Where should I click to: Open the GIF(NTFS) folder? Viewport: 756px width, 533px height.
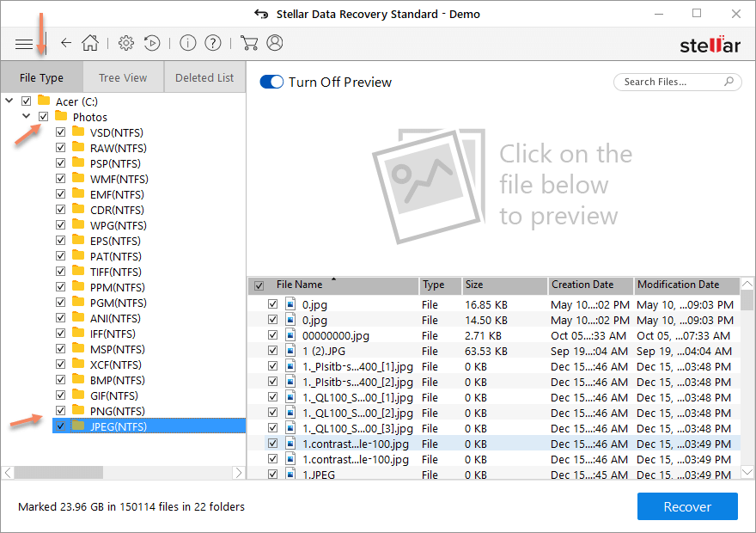tap(113, 395)
